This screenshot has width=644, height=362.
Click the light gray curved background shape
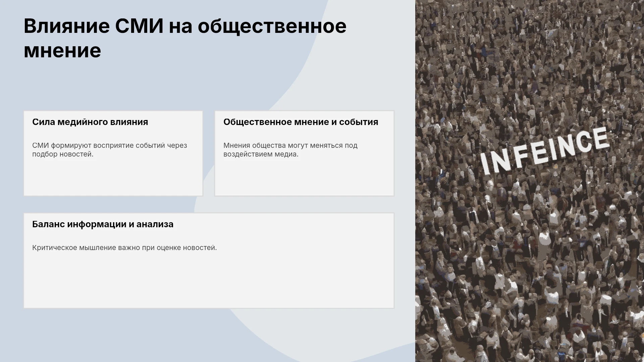(362, 67)
